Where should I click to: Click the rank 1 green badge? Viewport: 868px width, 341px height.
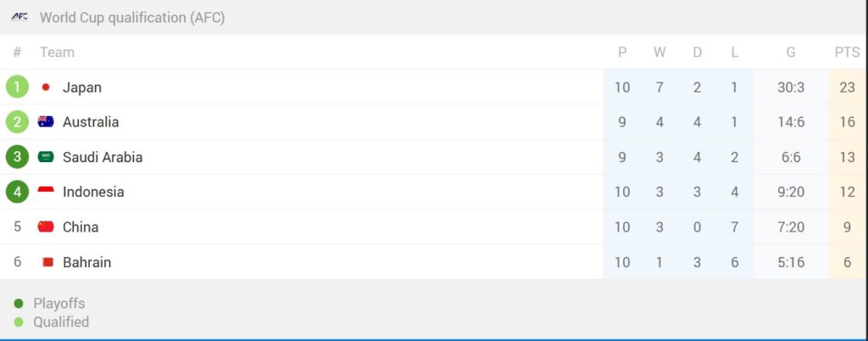tap(17, 87)
